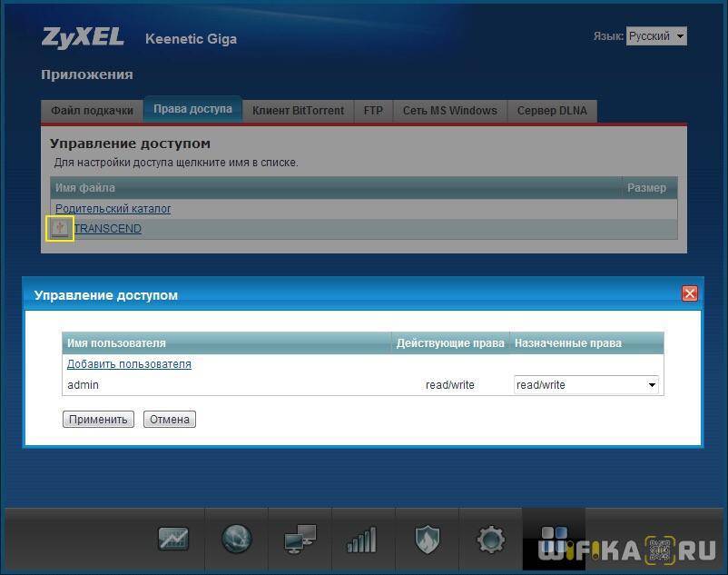Screen dimensions: 728x575
Task: Open the system monitor chart icon
Action: coord(172,540)
